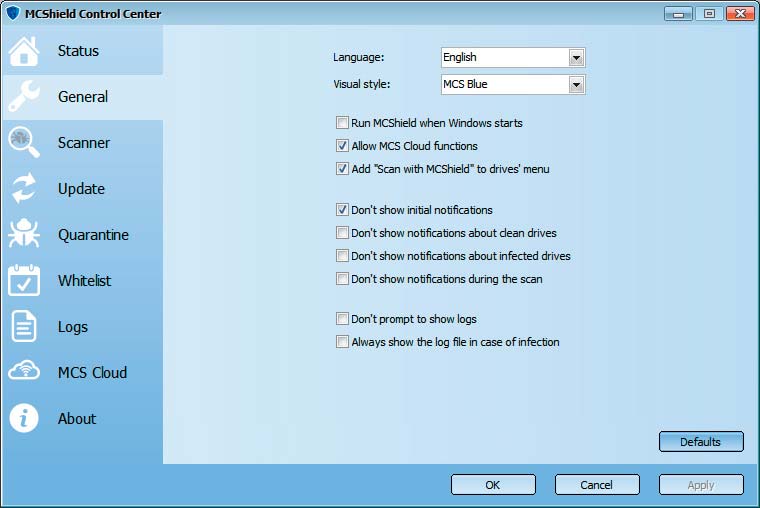Click the Logs document icon

pos(23,326)
